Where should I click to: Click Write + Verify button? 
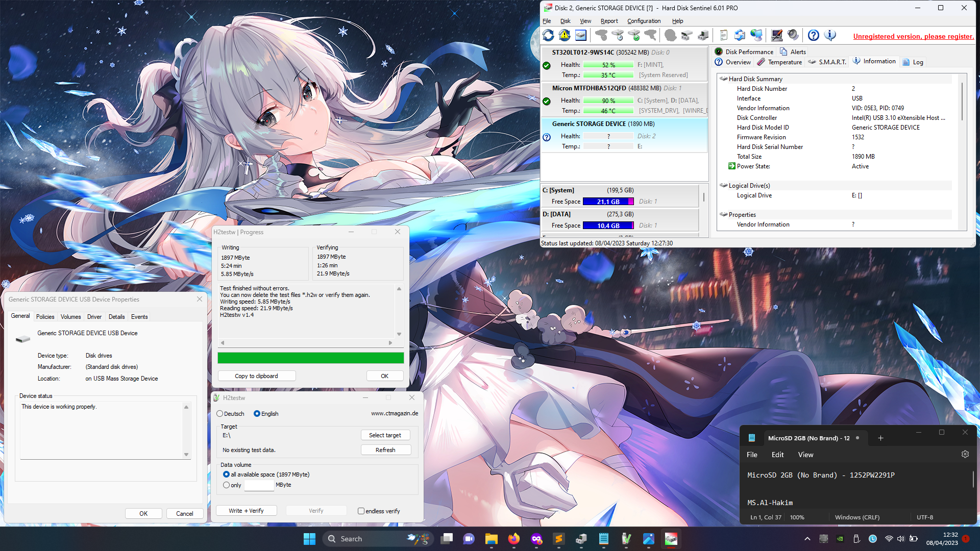(246, 511)
